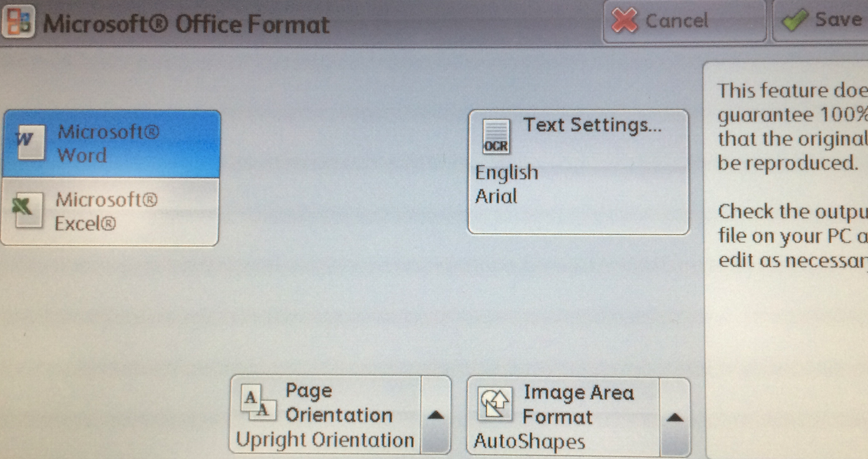Save the Office Format settings
Viewport: 868px width, 459px height.
[x=820, y=21]
